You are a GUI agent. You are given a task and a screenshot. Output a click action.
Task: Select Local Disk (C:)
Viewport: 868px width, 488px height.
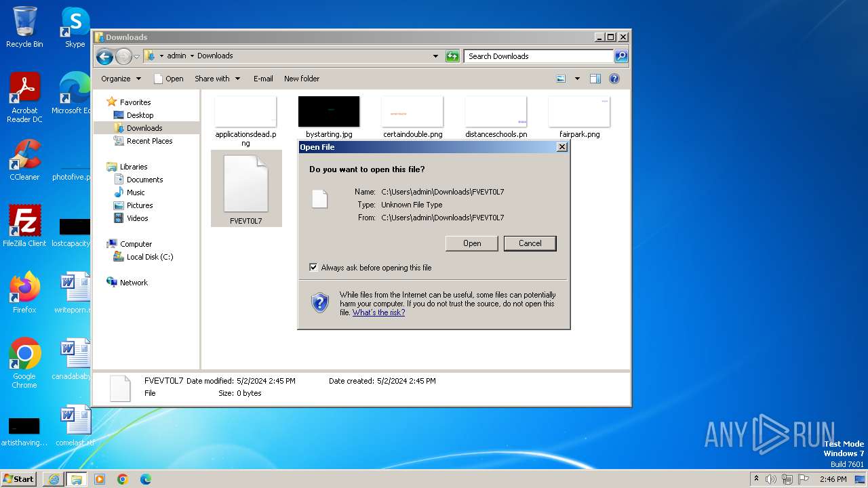[x=150, y=257]
